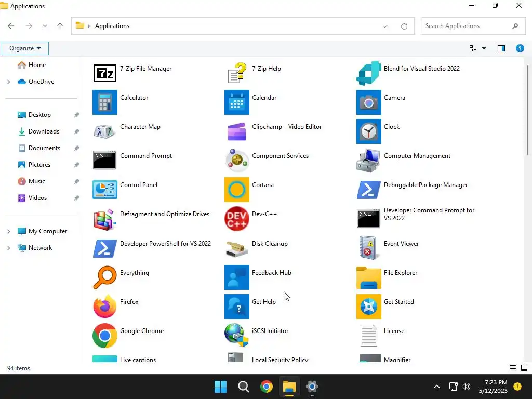Select the Get Started icon

(369, 307)
